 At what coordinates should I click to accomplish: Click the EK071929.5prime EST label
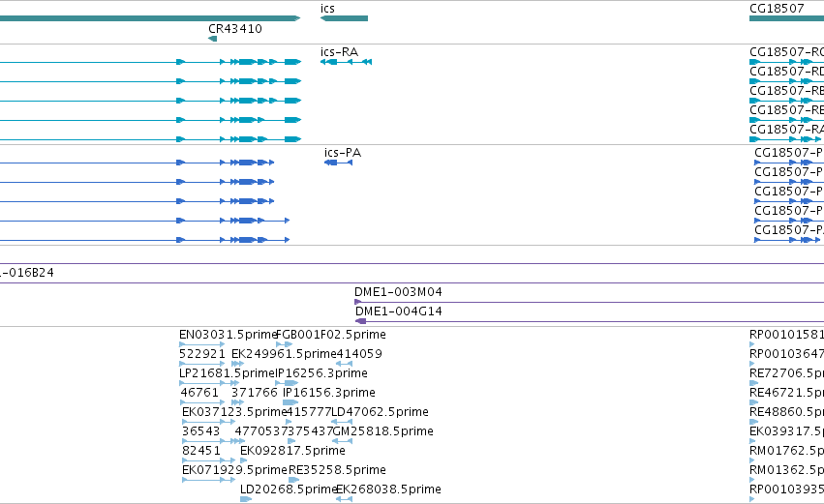click(x=234, y=470)
